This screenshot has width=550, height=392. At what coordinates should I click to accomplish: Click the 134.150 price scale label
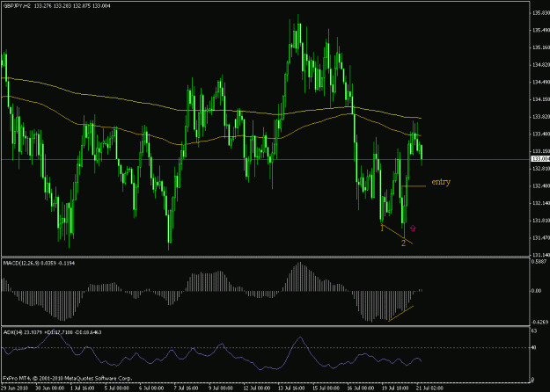tap(541, 99)
